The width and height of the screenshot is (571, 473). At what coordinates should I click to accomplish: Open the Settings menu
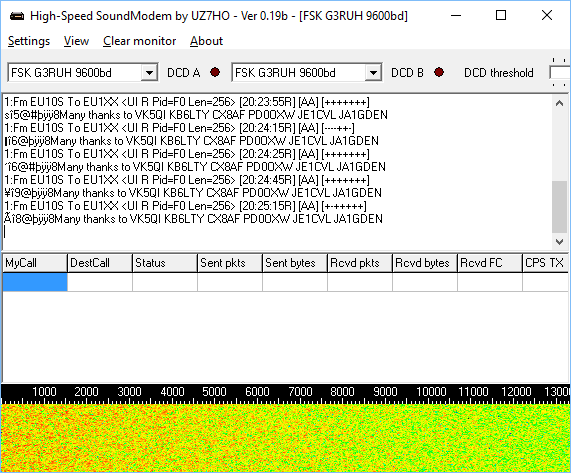tap(29, 41)
